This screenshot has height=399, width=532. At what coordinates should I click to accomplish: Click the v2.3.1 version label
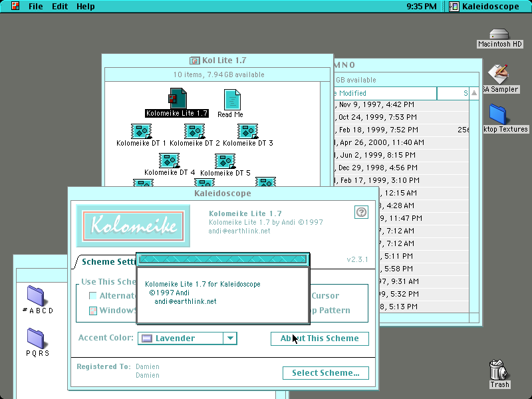coord(357,259)
